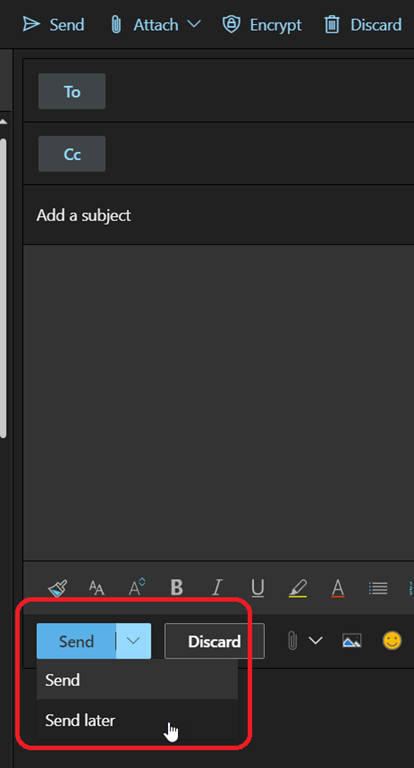Viewport: 414px width, 768px height.
Task: Expand the Send button dropdown arrow
Action: (x=133, y=641)
